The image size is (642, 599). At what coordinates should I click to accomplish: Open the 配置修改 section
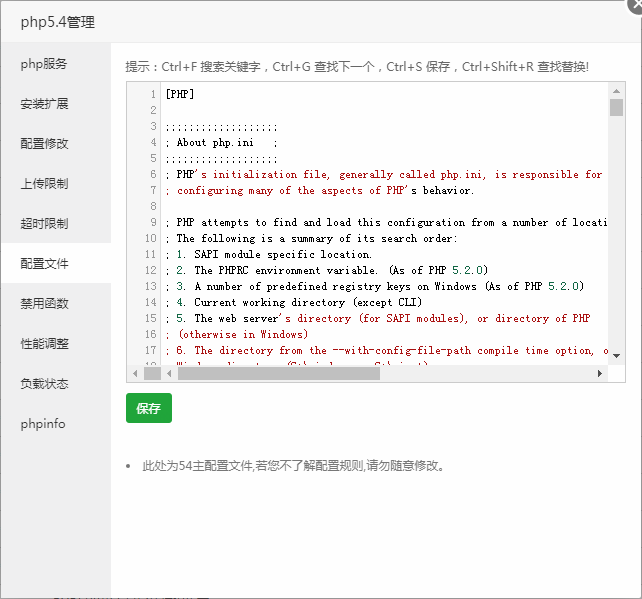(44, 144)
